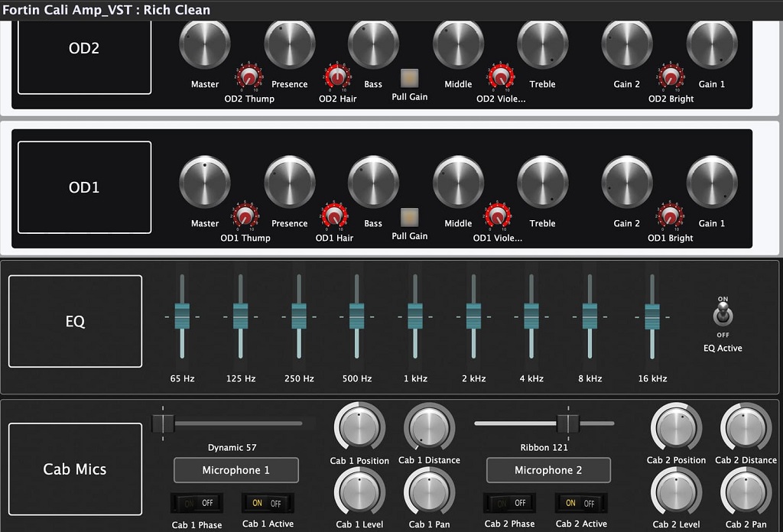Image resolution: width=783 pixels, height=532 pixels.
Task: Toggle the Cab 1 Phase switch
Action: click(x=197, y=503)
